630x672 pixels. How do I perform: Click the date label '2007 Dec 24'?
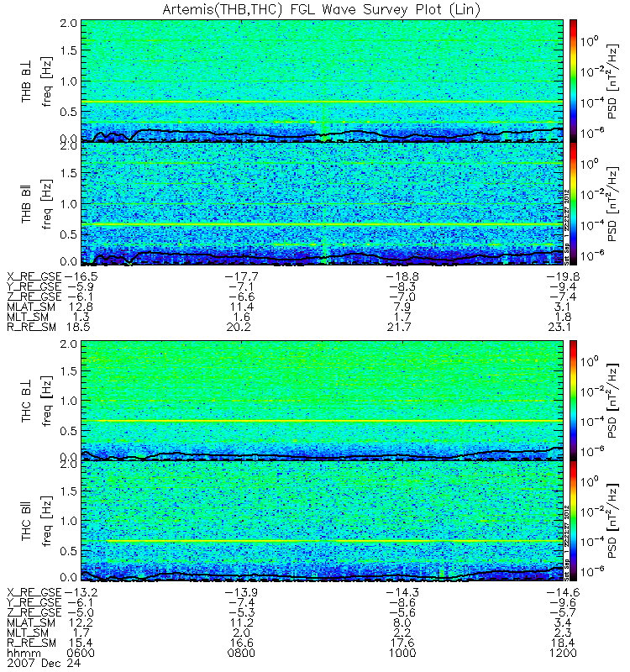(44, 664)
